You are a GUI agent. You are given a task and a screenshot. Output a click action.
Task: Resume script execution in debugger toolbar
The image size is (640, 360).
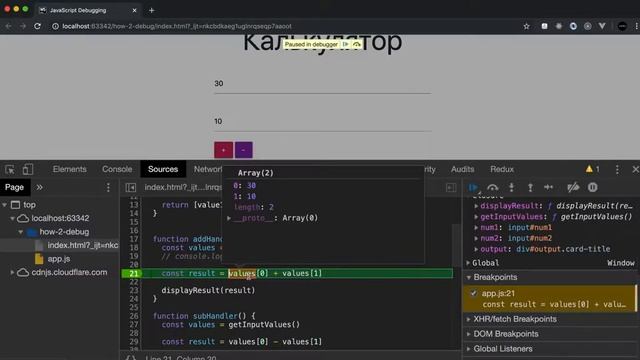point(473,187)
